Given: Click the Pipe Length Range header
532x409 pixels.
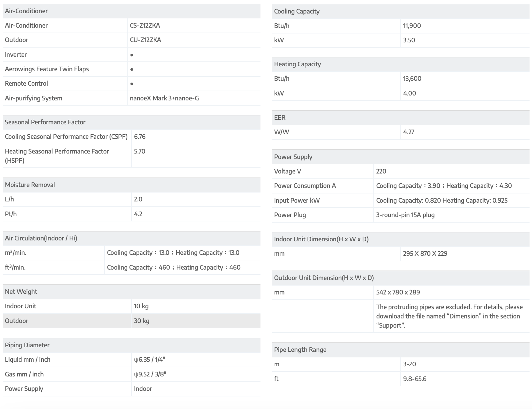Looking at the screenshot, I should [x=300, y=350].
